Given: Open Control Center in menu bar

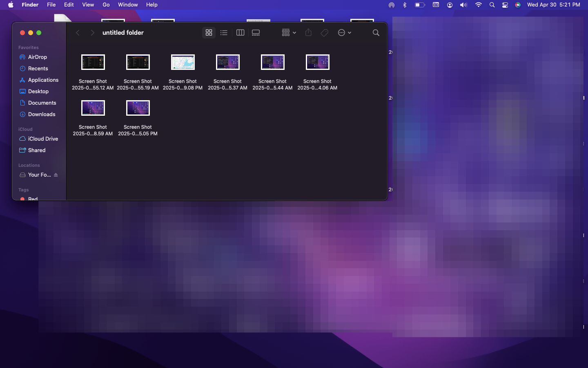Looking at the screenshot, I should tap(505, 5).
